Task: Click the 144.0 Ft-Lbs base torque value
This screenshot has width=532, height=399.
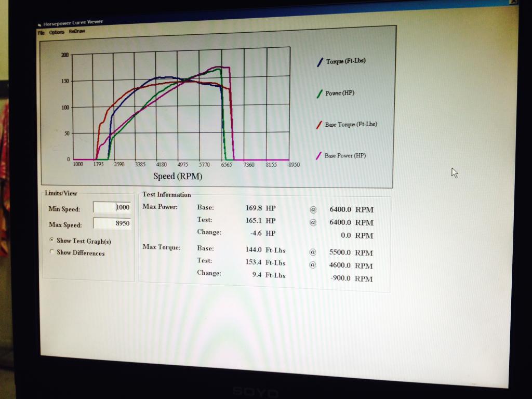Action: coord(265,250)
